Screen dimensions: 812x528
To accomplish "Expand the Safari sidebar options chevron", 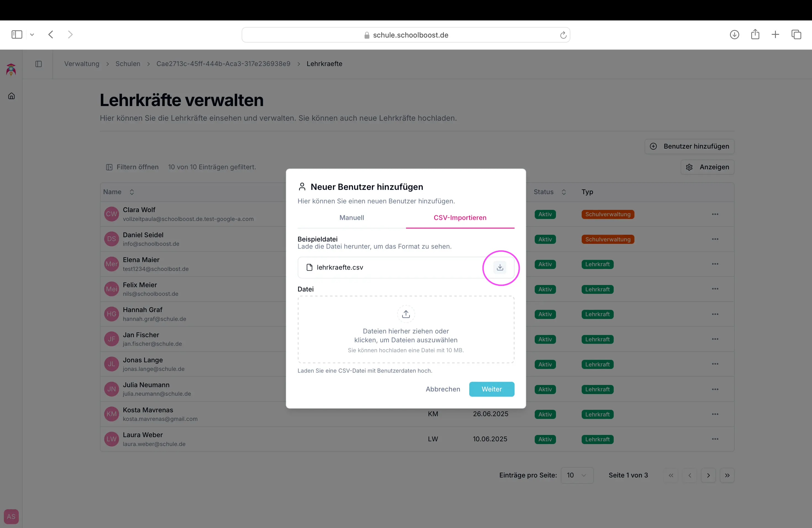I will click(32, 35).
